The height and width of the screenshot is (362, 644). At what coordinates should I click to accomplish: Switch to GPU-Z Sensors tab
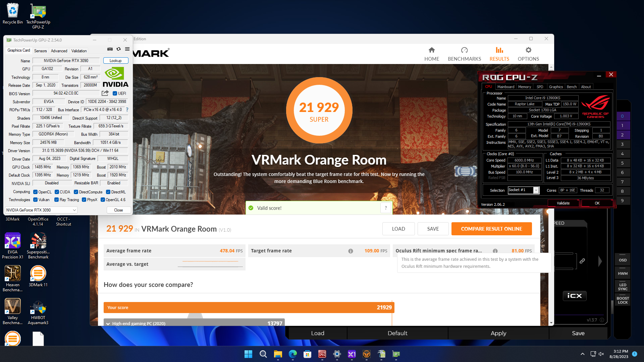click(x=40, y=51)
